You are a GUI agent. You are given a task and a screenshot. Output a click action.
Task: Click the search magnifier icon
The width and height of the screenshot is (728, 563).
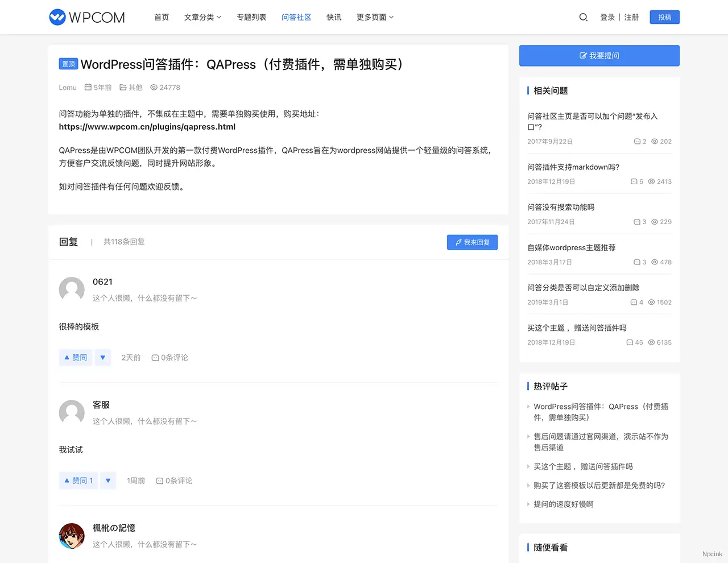tap(583, 17)
